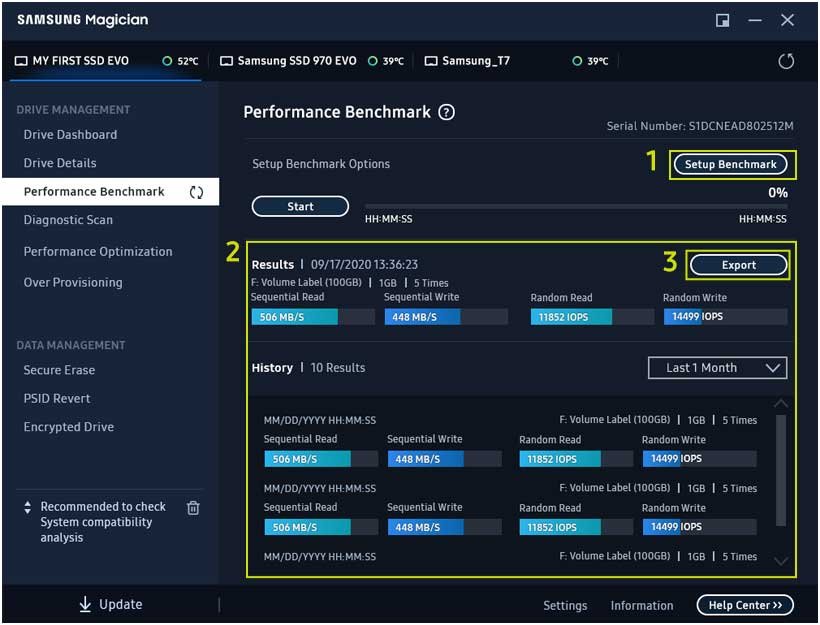This screenshot has width=820, height=625.
Task: Click the trash icon next to compatibility notice
Action: tap(193, 507)
